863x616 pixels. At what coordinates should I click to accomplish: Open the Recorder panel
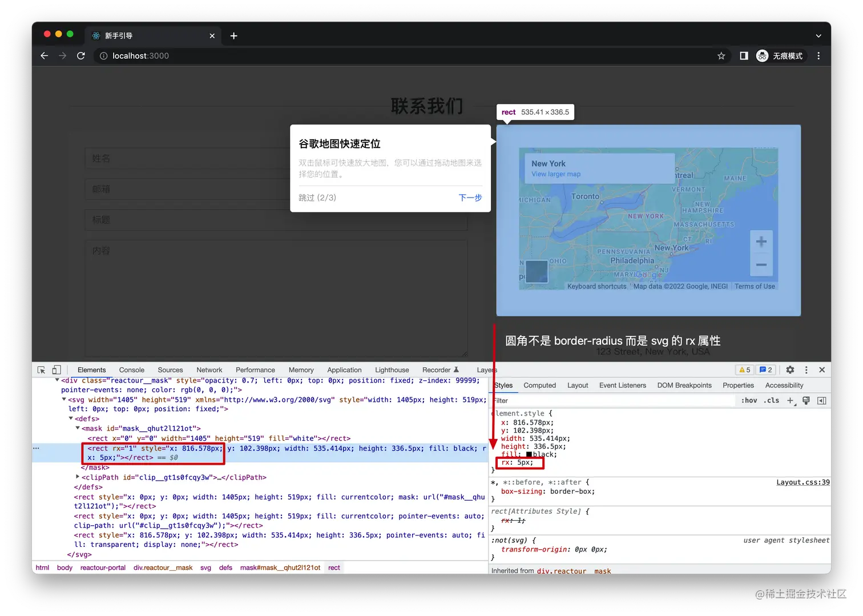point(441,370)
